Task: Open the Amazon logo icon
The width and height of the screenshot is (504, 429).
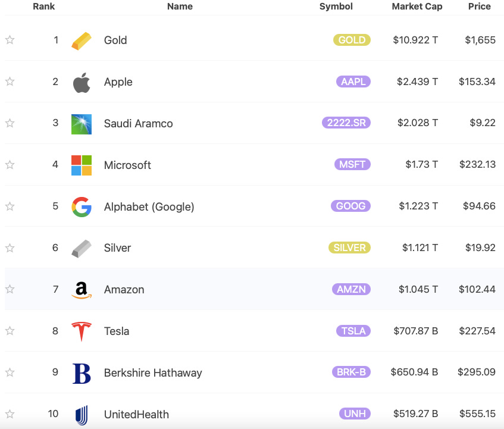Action: pyautogui.click(x=82, y=290)
